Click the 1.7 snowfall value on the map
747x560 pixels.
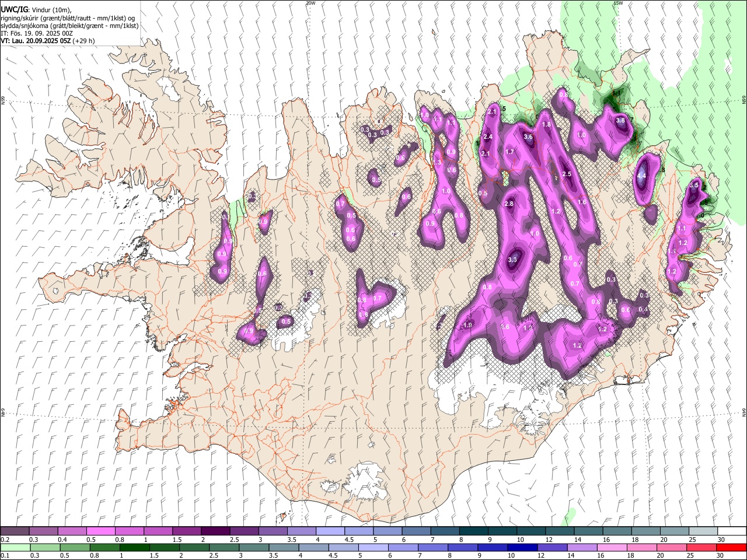(x=509, y=152)
